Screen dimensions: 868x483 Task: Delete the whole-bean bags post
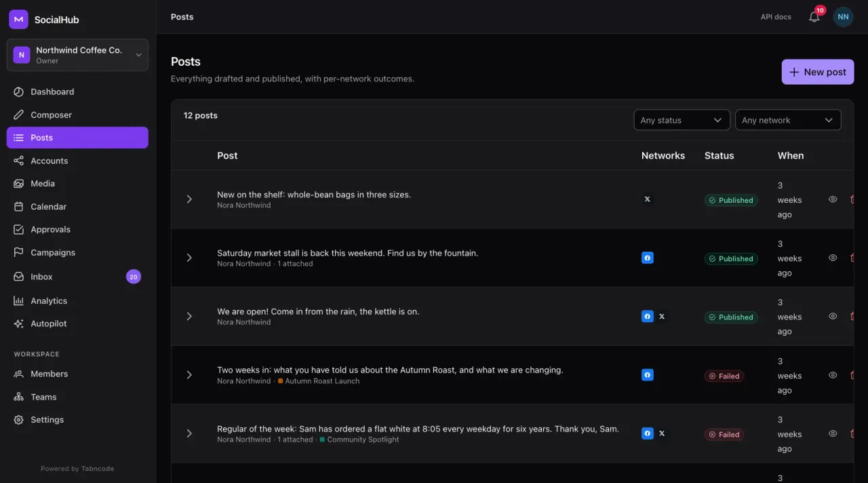851,199
